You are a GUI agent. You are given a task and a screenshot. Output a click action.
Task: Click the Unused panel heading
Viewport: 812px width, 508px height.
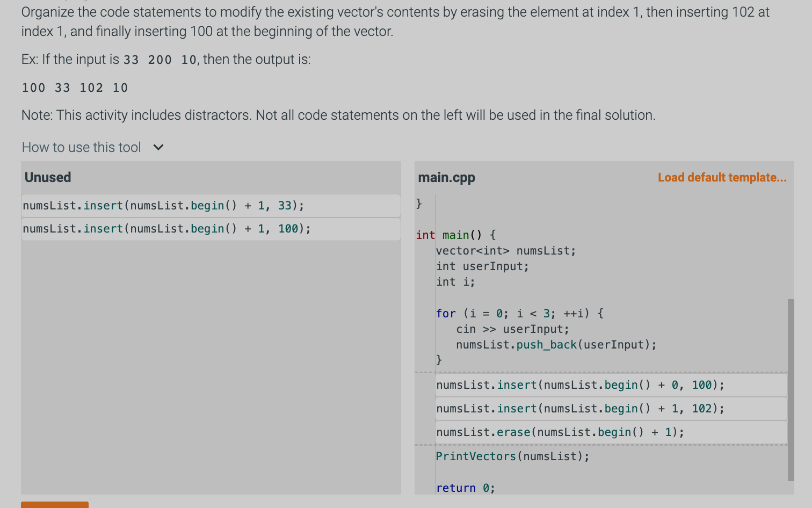click(48, 177)
